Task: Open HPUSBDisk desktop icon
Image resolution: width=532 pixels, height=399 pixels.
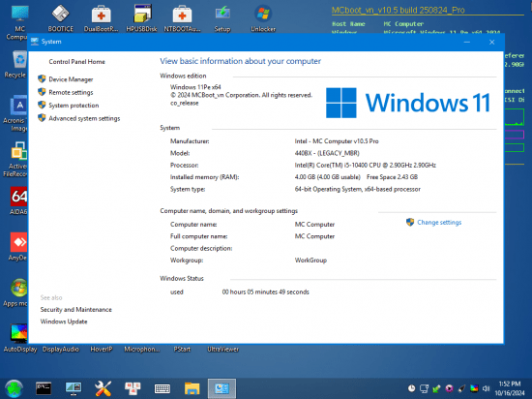Action: pyautogui.click(x=142, y=18)
